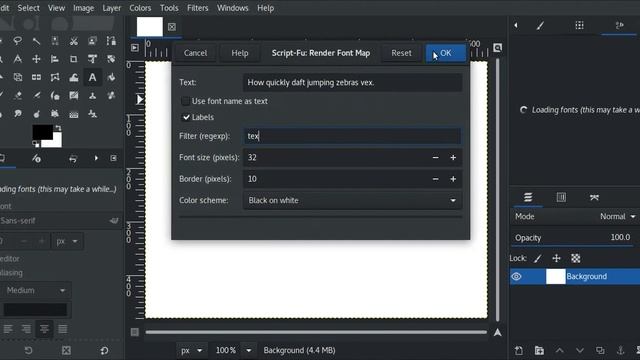Select the Warp Transform tool

[73, 77]
